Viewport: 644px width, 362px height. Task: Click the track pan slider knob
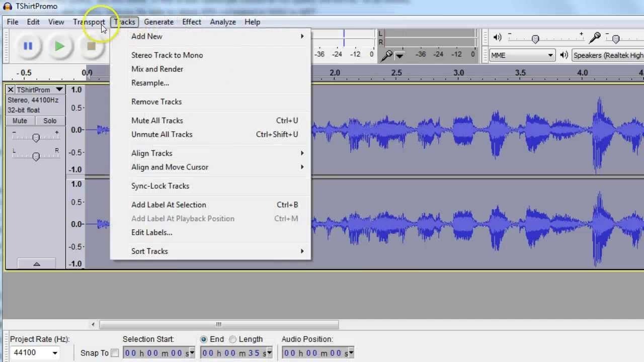coord(36,157)
